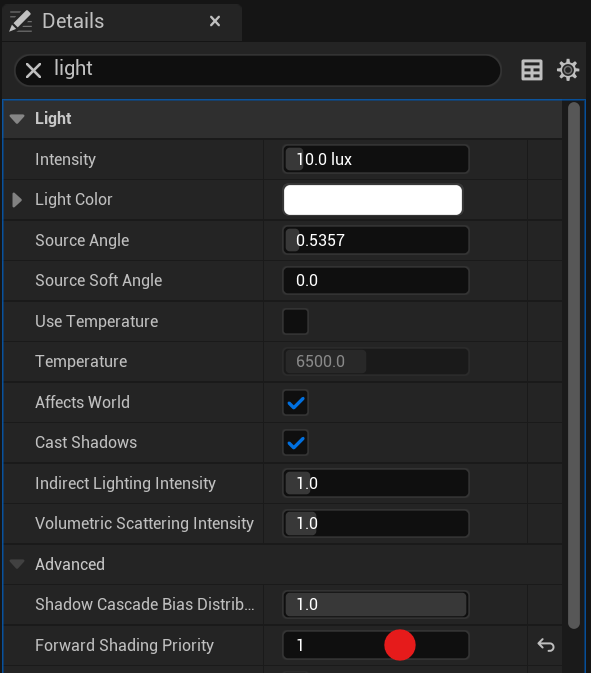Clear the 'light' search filter
Viewport: 591px width, 673px height.
pyautogui.click(x=33, y=70)
